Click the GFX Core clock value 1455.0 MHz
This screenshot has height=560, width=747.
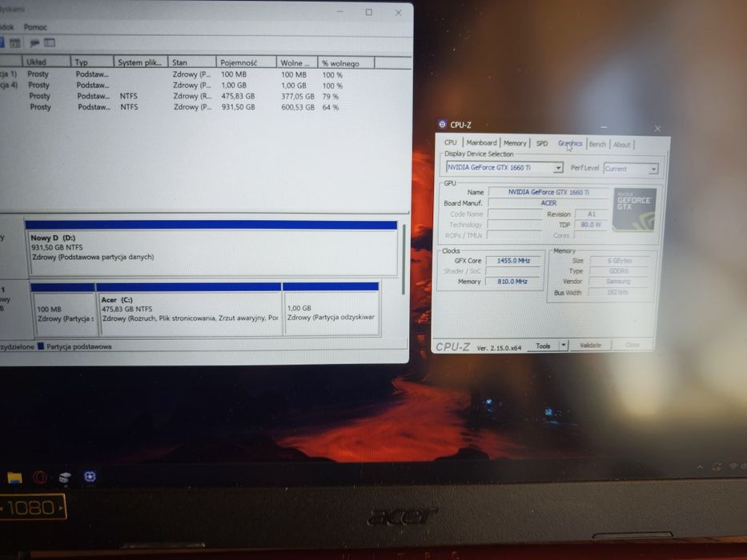pyautogui.click(x=513, y=261)
